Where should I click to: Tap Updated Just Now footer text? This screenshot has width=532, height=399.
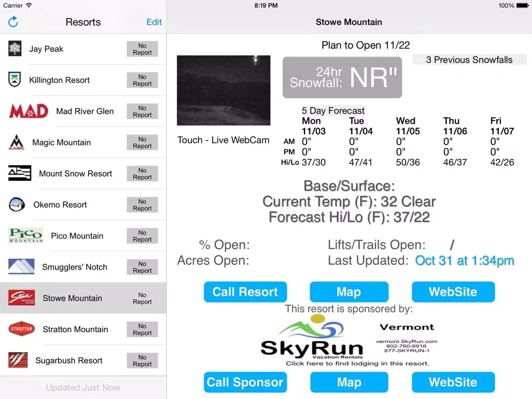point(83,387)
